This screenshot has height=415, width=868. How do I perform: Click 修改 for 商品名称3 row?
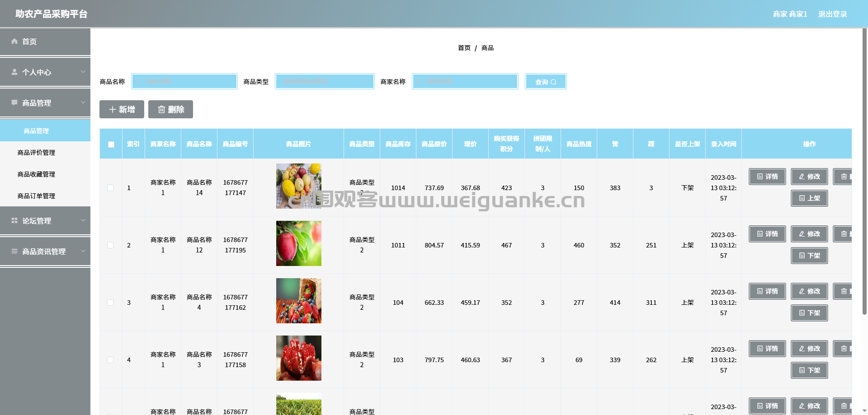pyautogui.click(x=809, y=349)
